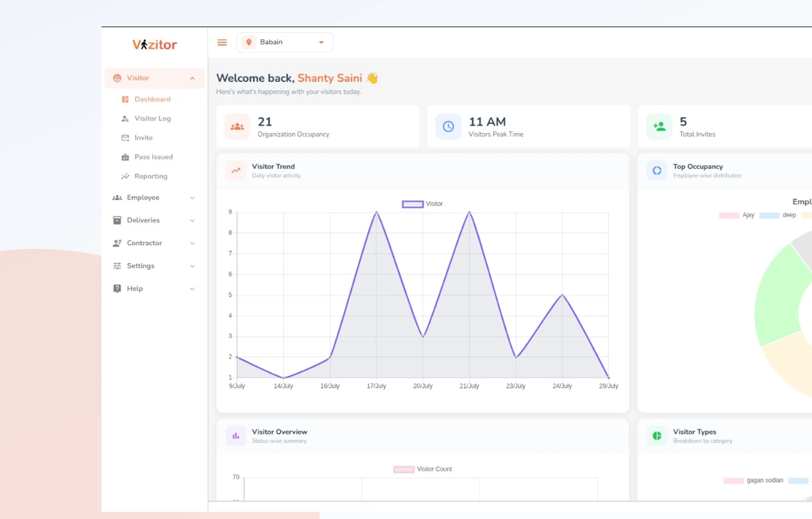Expand the Contractor sidebar section

coord(154,243)
